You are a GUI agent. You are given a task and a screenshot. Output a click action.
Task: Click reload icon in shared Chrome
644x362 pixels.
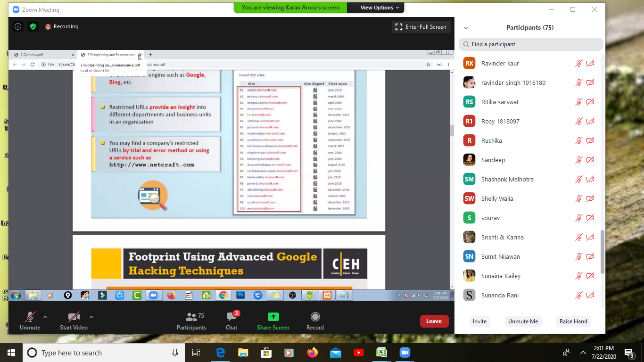[x=33, y=65]
